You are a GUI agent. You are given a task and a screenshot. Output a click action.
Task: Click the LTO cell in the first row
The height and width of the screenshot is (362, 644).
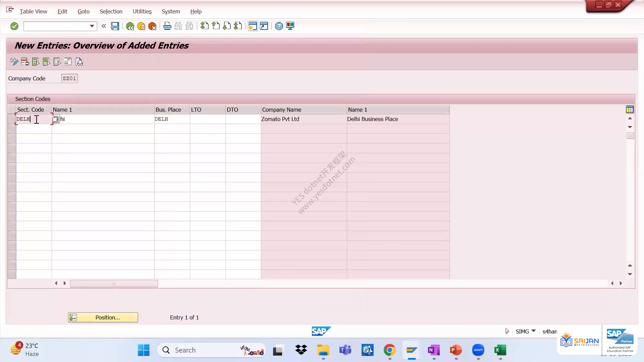pyautogui.click(x=208, y=119)
